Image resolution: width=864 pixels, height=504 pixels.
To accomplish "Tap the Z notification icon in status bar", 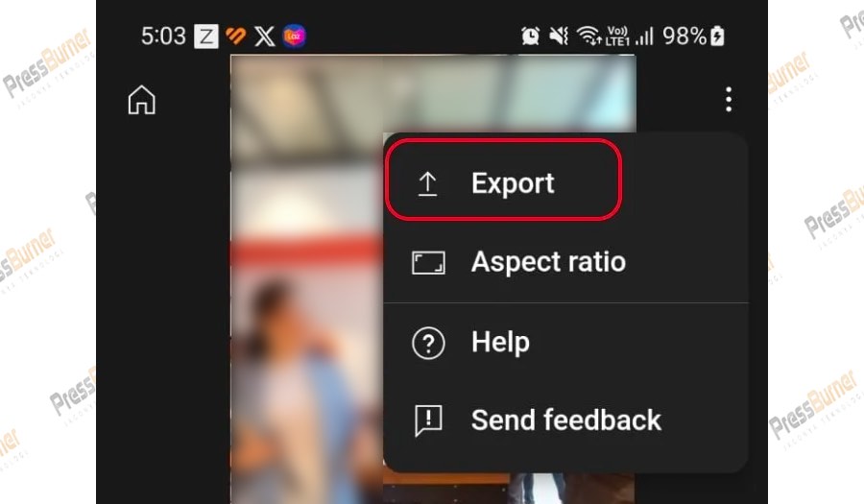I will pyautogui.click(x=206, y=36).
